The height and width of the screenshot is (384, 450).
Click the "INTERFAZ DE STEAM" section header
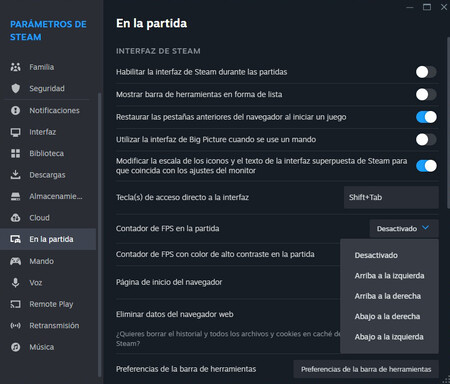coord(158,51)
